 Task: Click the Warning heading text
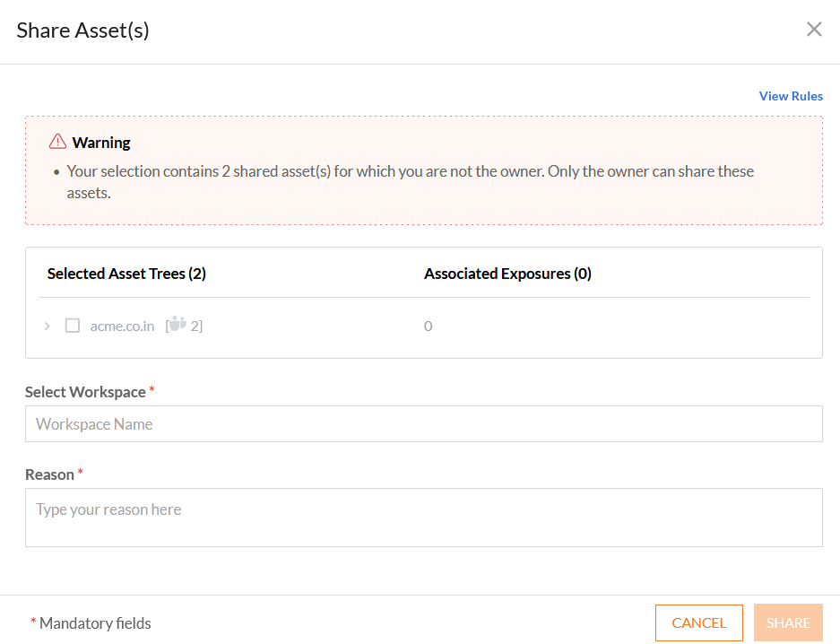[x=101, y=143]
